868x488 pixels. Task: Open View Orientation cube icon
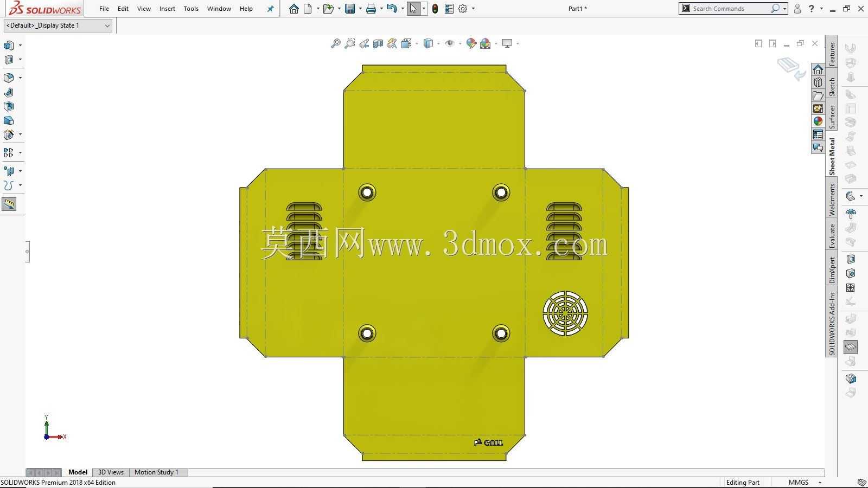406,43
